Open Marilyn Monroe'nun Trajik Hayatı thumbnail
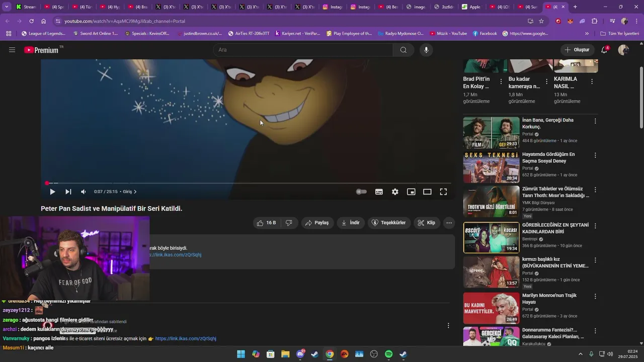 491,308
